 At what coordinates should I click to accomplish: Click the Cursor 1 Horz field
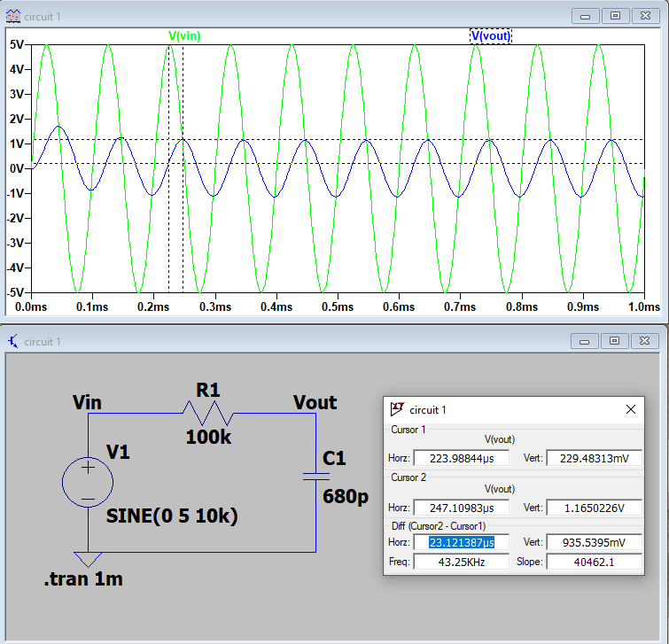point(461,458)
